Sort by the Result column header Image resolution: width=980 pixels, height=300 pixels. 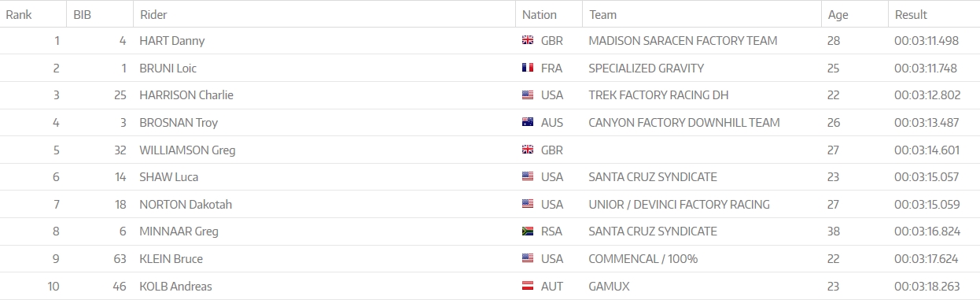(911, 14)
